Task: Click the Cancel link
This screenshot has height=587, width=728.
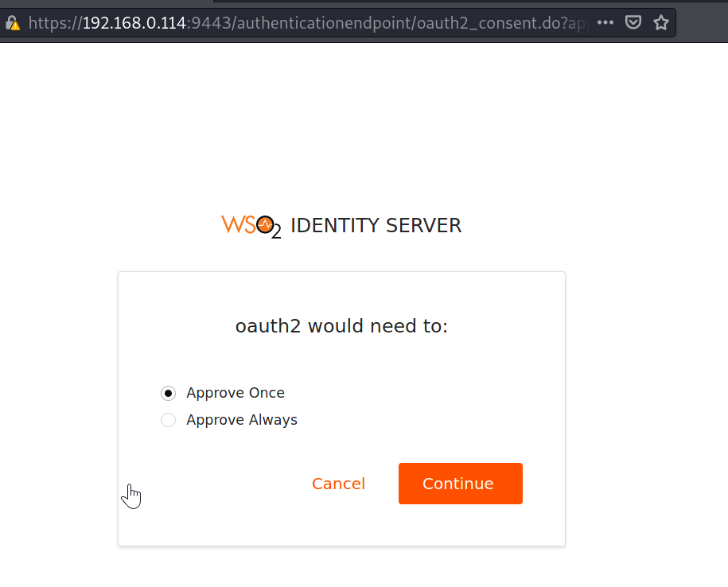Action: tap(338, 484)
